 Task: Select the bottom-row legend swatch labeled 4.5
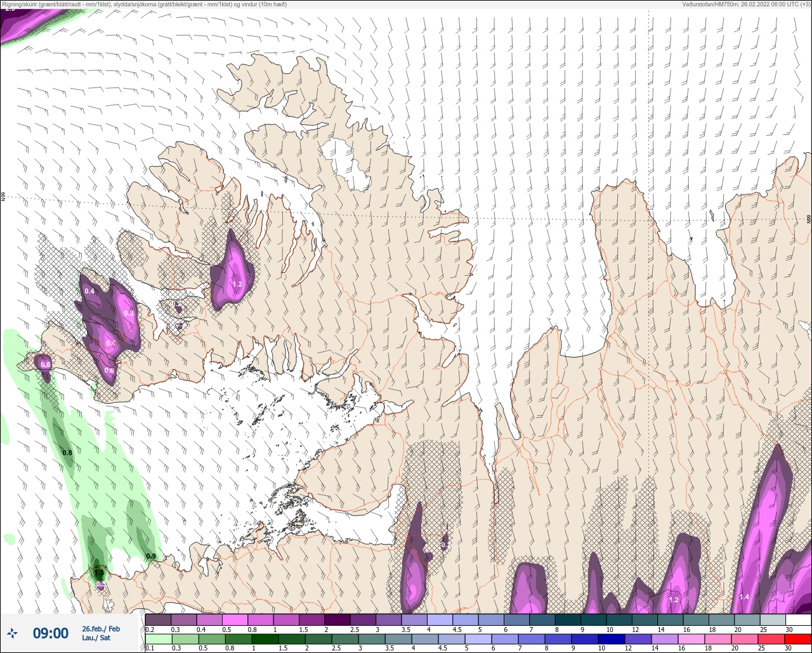(x=452, y=638)
